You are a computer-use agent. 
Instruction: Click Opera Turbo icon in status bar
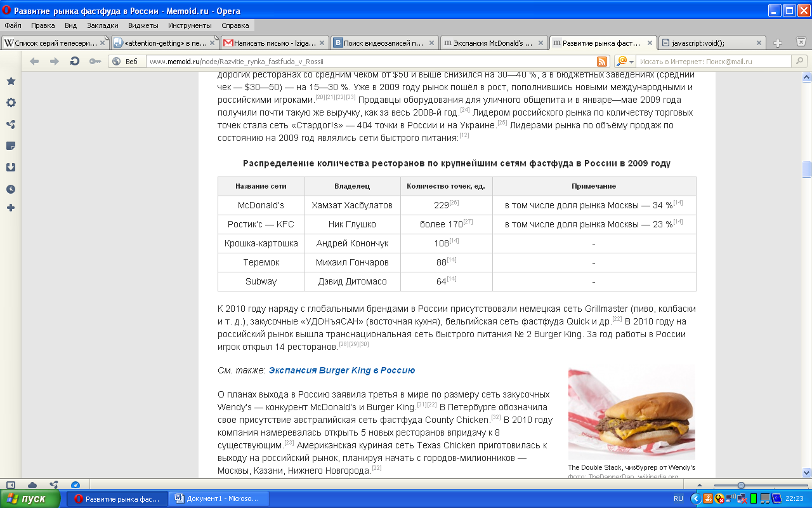point(75,485)
